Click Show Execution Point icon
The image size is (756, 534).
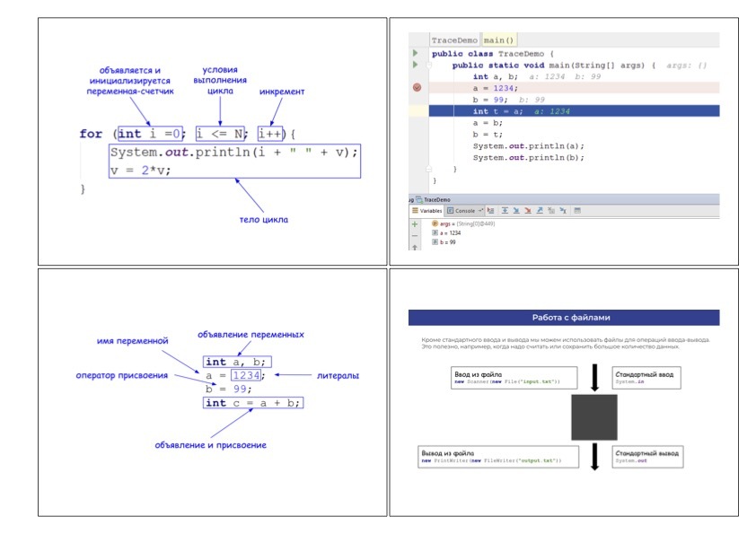click(491, 211)
